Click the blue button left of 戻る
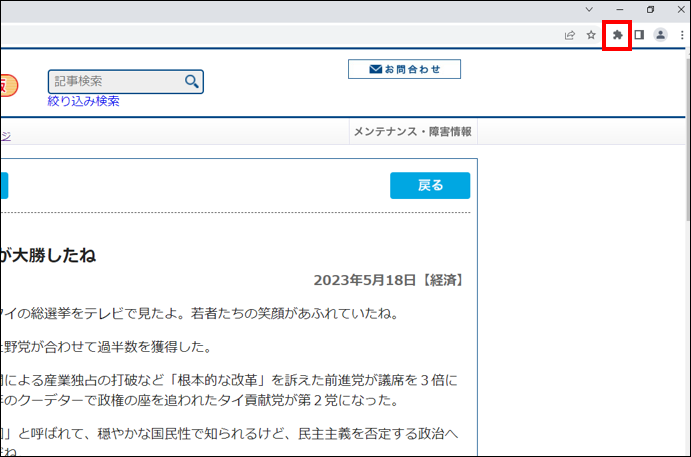691x457 pixels. pyautogui.click(x=4, y=186)
